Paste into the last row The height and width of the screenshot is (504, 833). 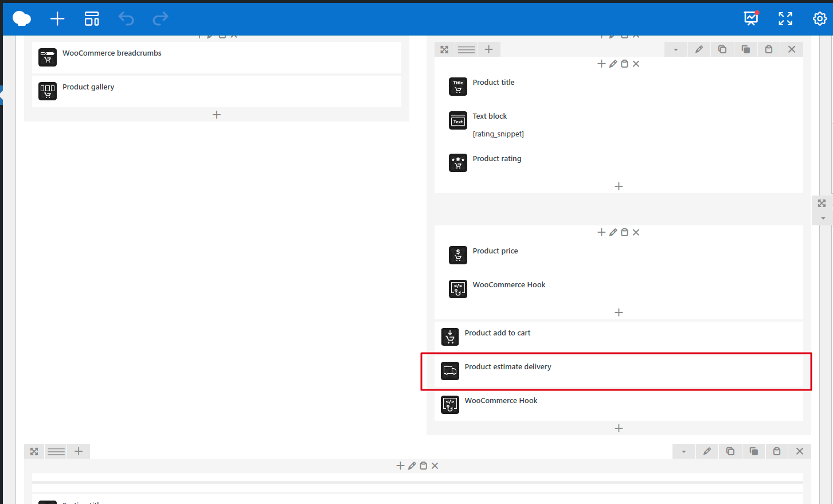point(777,451)
